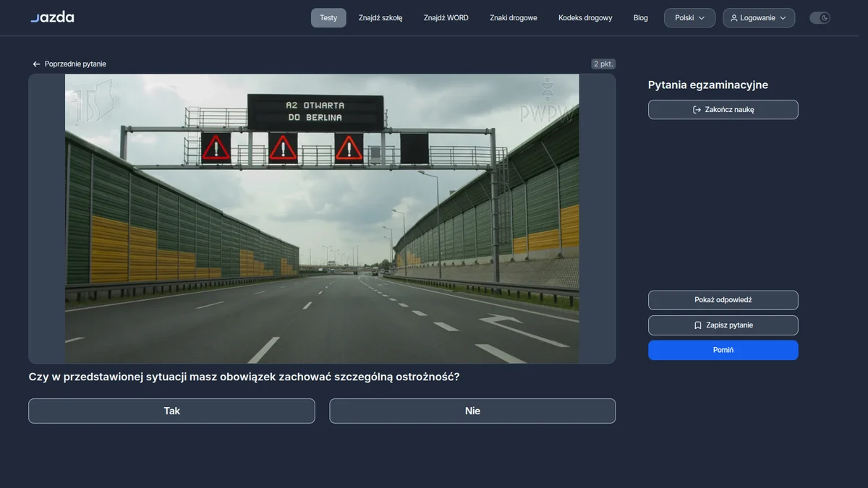Click the back arrow icon before Poprzednie pytanie
Screen dimensions: 868x488
(x=36, y=64)
